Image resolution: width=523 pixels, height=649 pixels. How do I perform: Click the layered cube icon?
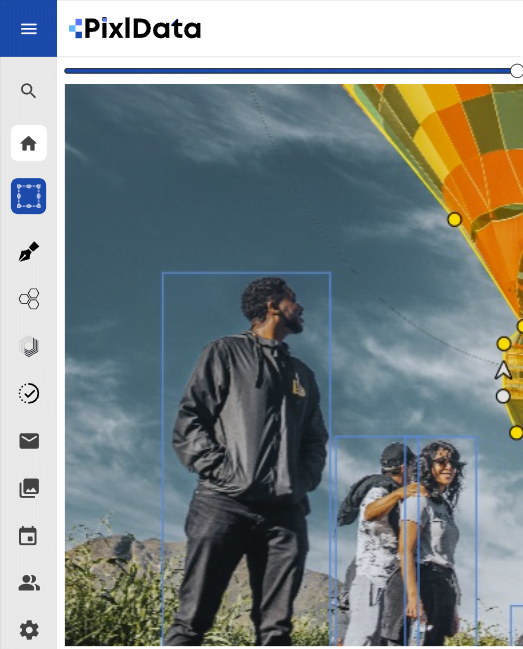click(x=29, y=346)
